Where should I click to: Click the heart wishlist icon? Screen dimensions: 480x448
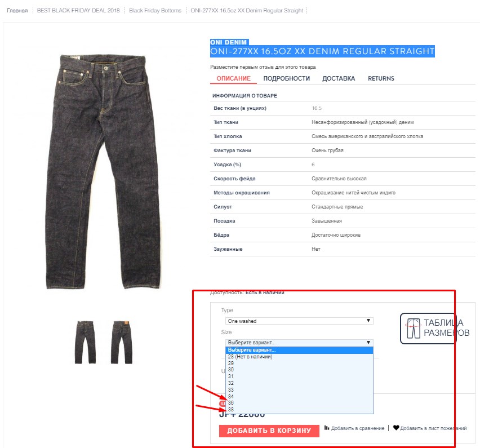(x=396, y=428)
